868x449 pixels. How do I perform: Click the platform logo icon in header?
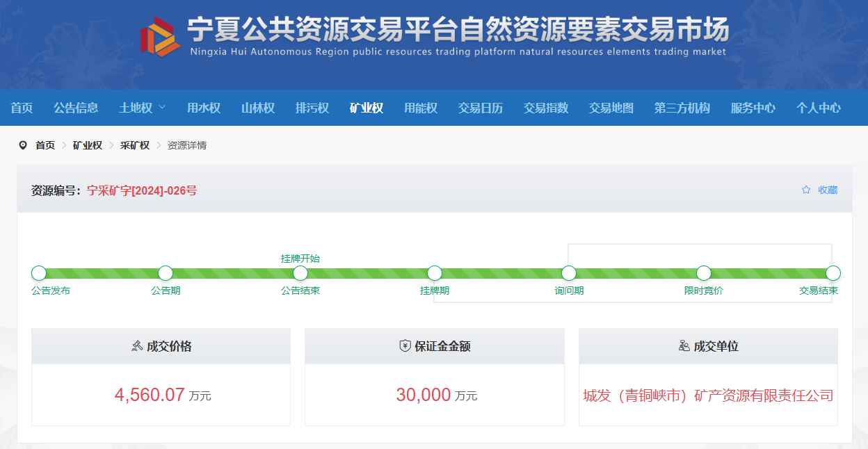(160, 36)
